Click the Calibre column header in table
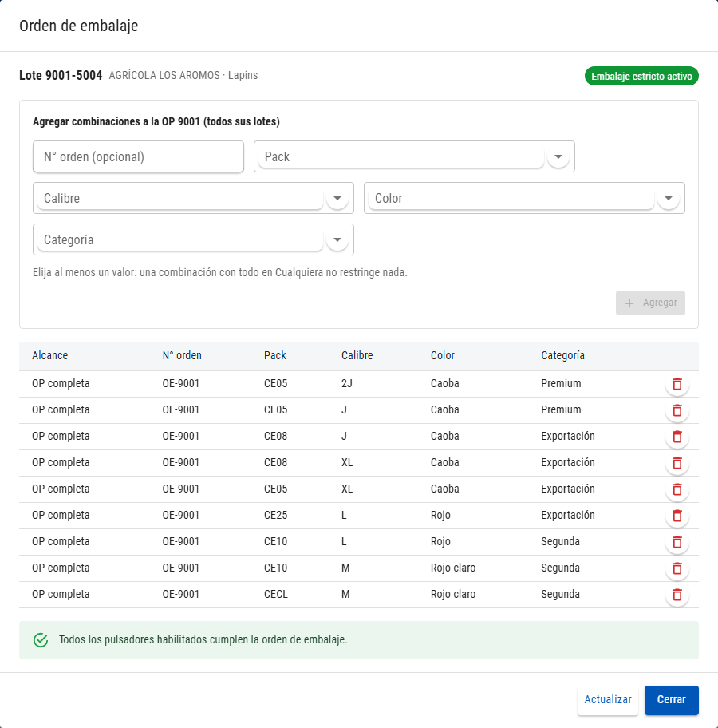Image resolution: width=718 pixels, height=728 pixels. click(x=357, y=356)
